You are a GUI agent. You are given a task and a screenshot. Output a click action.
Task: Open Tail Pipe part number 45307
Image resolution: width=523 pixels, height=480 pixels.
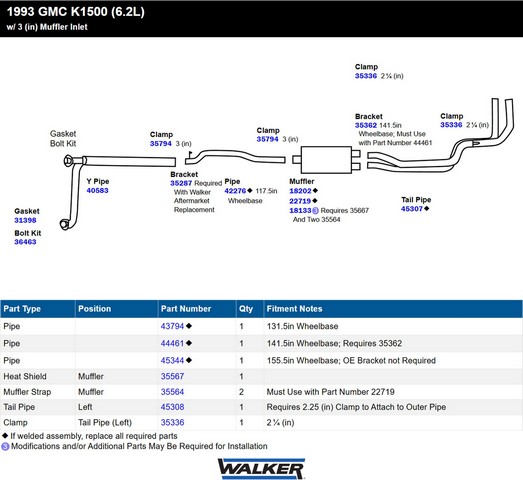point(412,209)
